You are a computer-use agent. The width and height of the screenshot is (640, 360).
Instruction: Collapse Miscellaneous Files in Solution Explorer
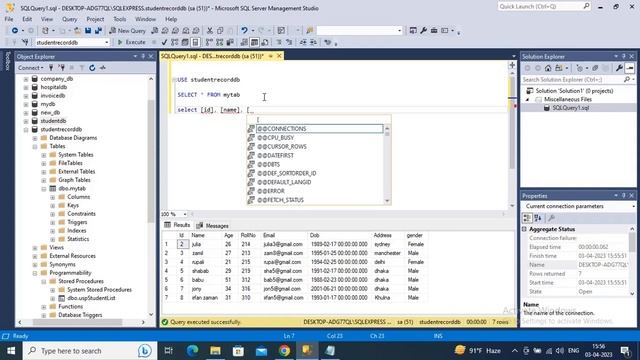[x=527, y=99]
